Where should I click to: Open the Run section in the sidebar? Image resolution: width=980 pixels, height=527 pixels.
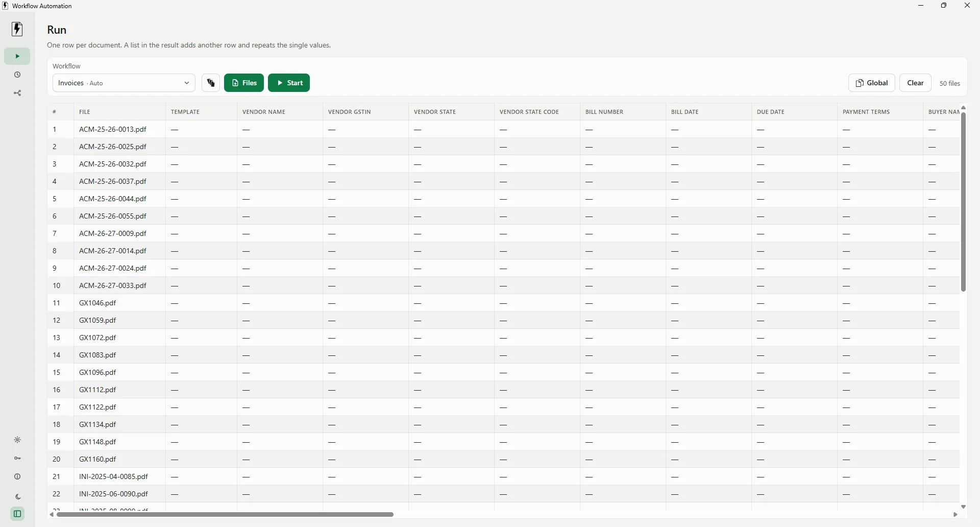(17, 56)
